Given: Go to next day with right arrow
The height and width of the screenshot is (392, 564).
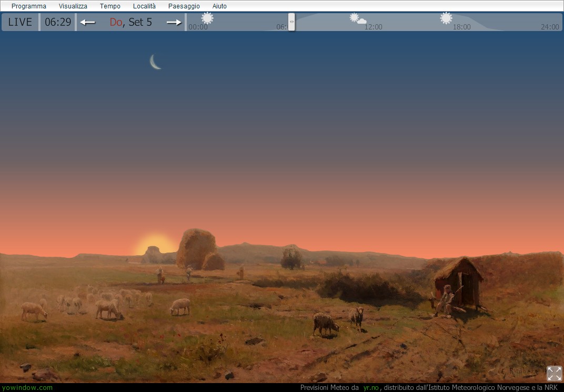Looking at the screenshot, I should click(x=174, y=22).
